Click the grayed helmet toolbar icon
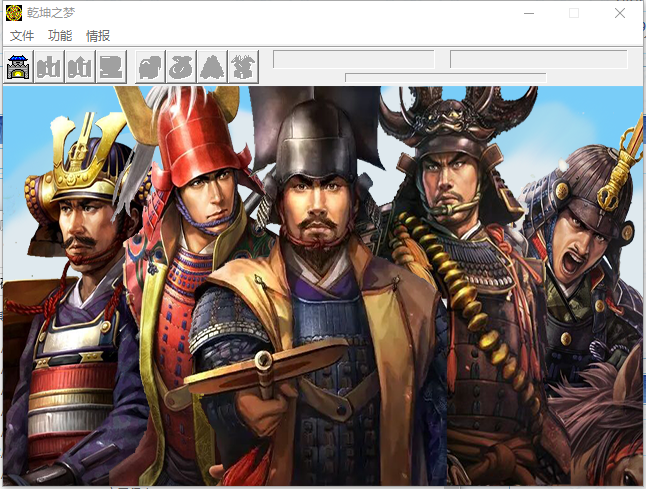The width and height of the screenshot is (646, 489). tap(150, 66)
